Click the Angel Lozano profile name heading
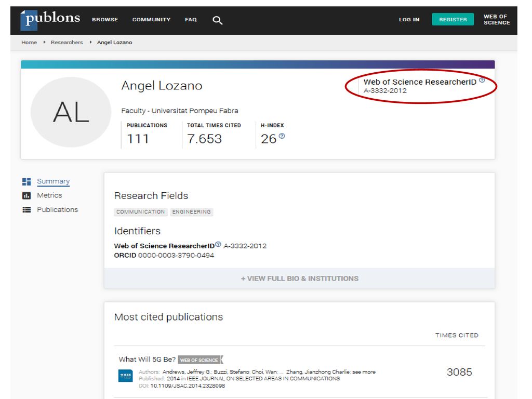Screen dimensions: 532x399 tap(162, 86)
